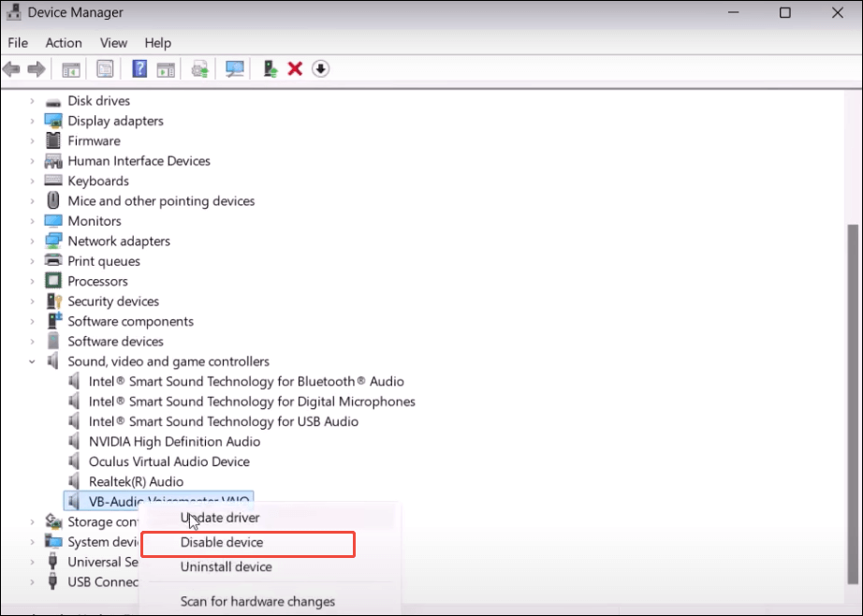Select the NVIDIA High Definition Audio device

tap(175, 441)
